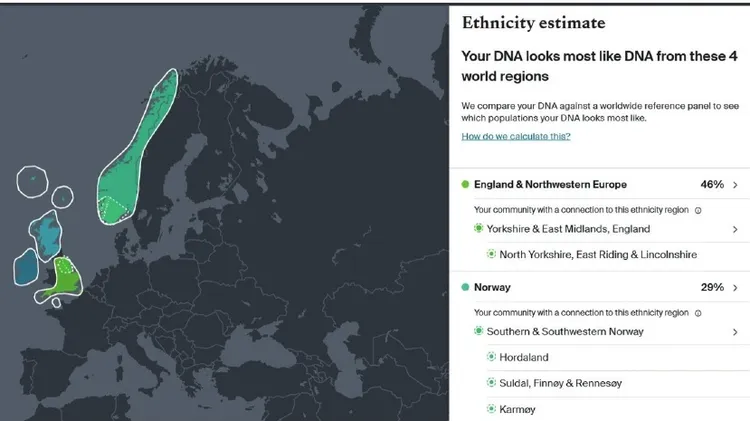This screenshot has height=421, width=750.
Task: Open info icon next to England community text
Action: click(x=698, y=210)
